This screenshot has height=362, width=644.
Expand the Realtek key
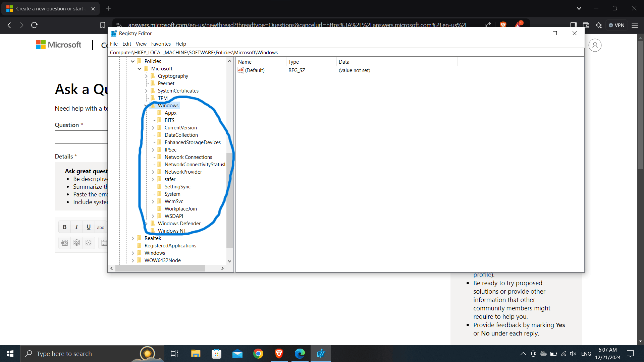pos(133,238)
